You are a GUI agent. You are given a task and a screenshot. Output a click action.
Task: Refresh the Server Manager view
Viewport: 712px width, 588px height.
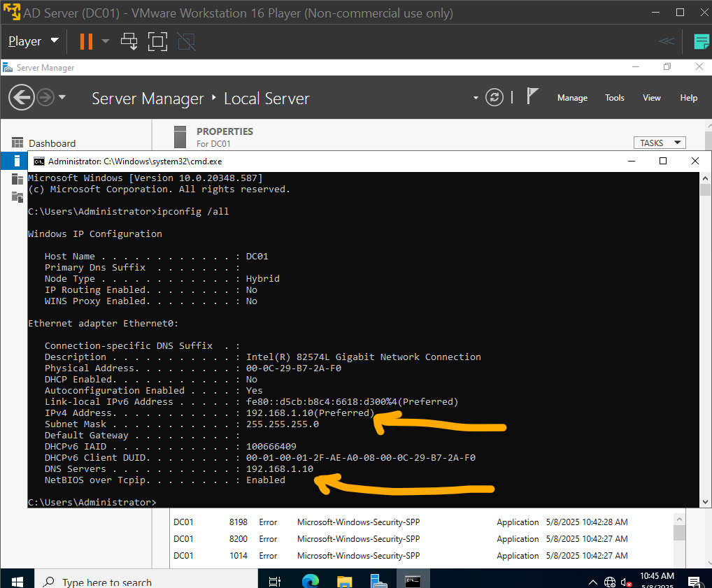494,97
